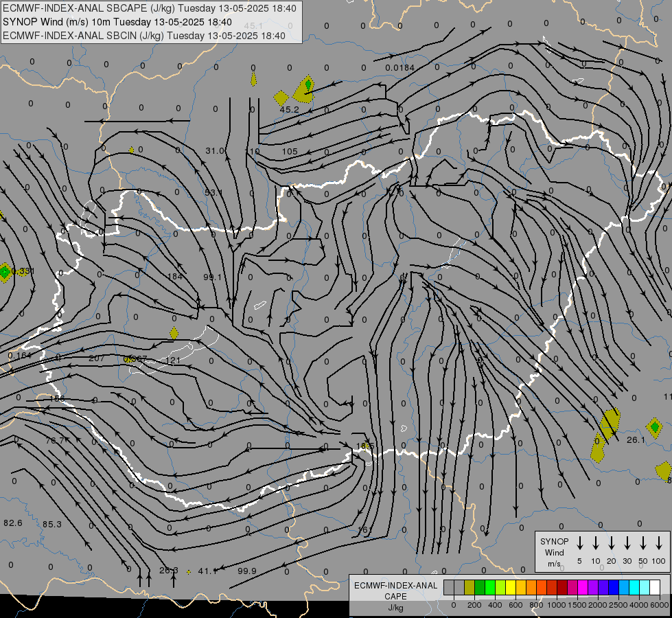Click the 10 m/s wind arrow in legend
Image resolution: width=672 pixels, height=618 pixels.
click(x=595, y=543)
